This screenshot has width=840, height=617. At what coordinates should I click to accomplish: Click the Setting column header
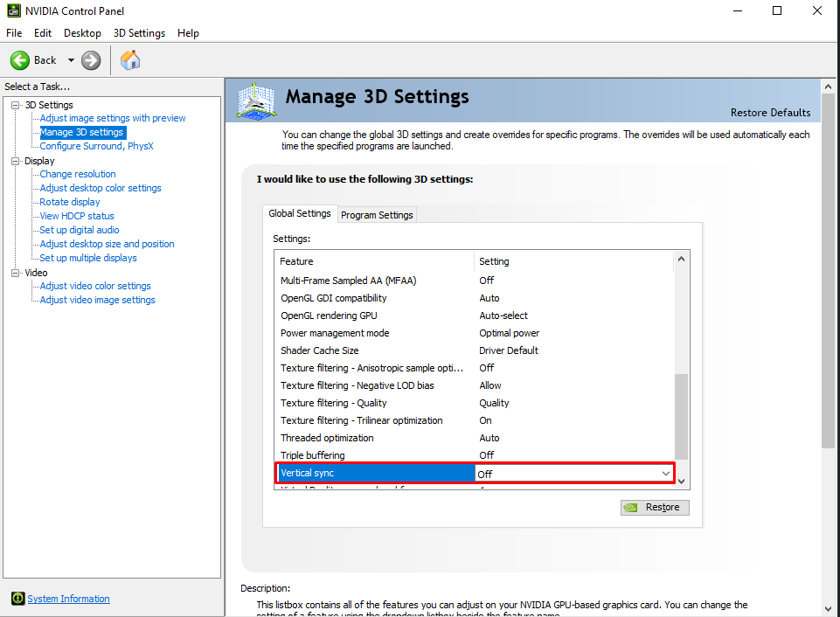click(573, 261)
